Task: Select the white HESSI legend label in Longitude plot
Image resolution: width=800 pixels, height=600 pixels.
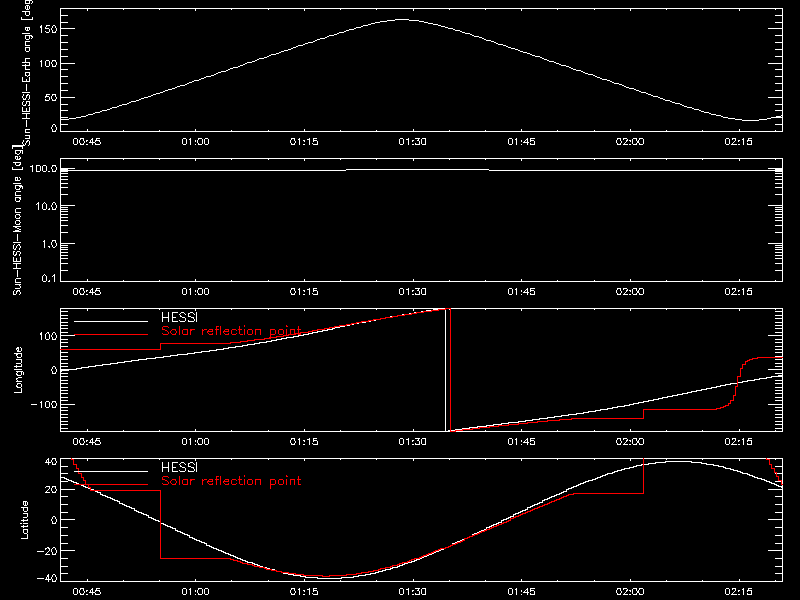Action: (179, 317)
